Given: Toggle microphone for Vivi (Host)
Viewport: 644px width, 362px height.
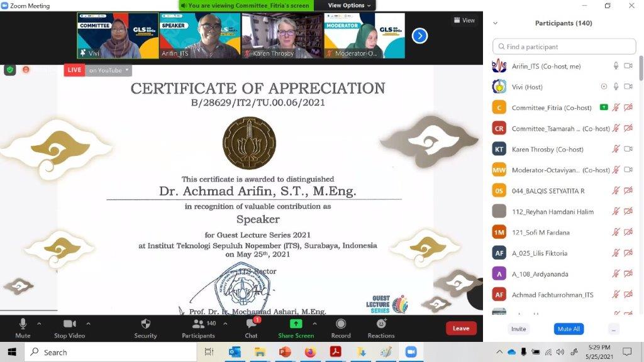Looking at the screenshot, I should click(x=616, y=87).
